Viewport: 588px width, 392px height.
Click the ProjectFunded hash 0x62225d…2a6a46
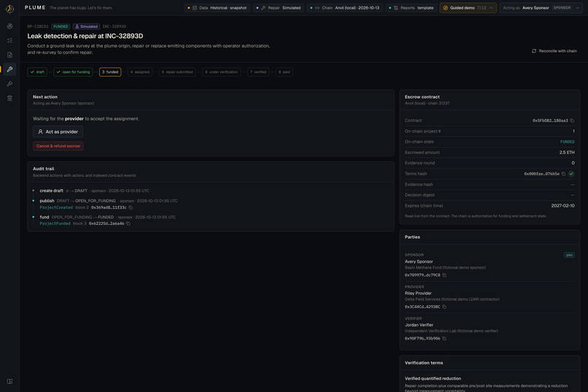point(107,223)
